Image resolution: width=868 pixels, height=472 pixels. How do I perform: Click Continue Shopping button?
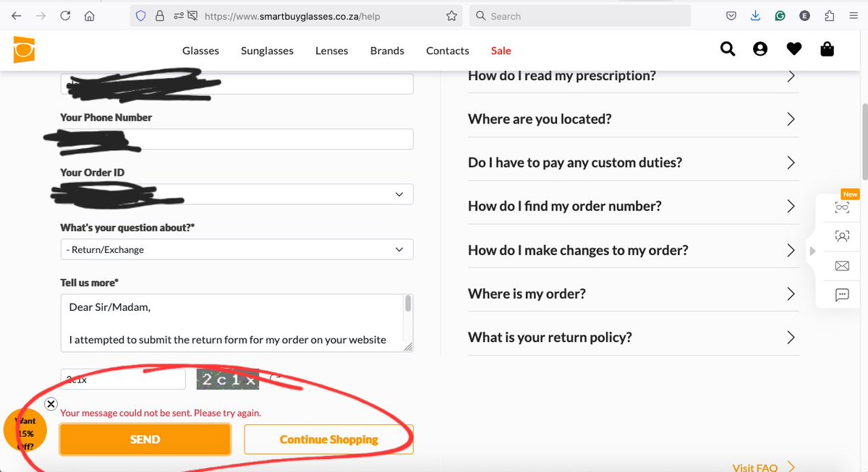point(329,439)
